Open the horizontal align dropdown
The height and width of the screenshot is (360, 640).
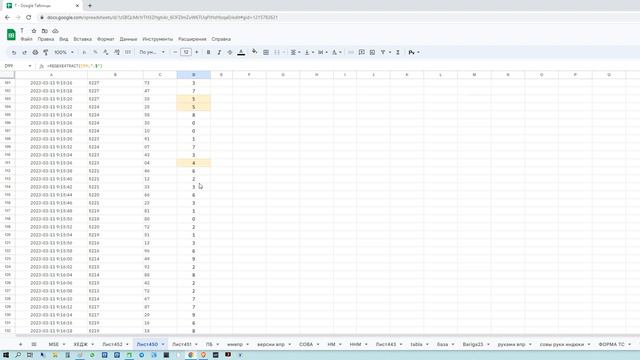[x=295, y=53]
